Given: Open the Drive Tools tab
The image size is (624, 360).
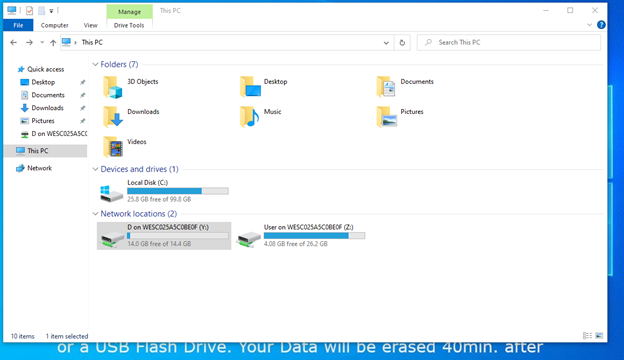Looking at the screenshot, I should click(129, 25).
